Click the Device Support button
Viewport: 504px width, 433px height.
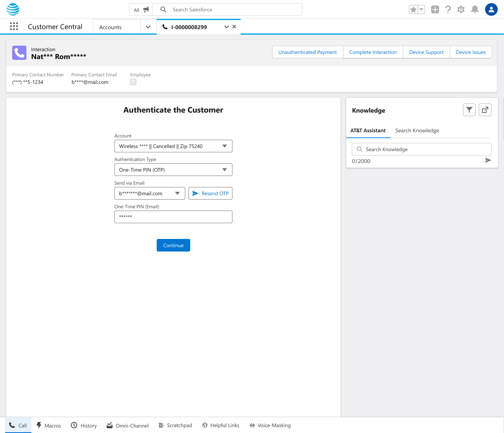click(426, 52)
